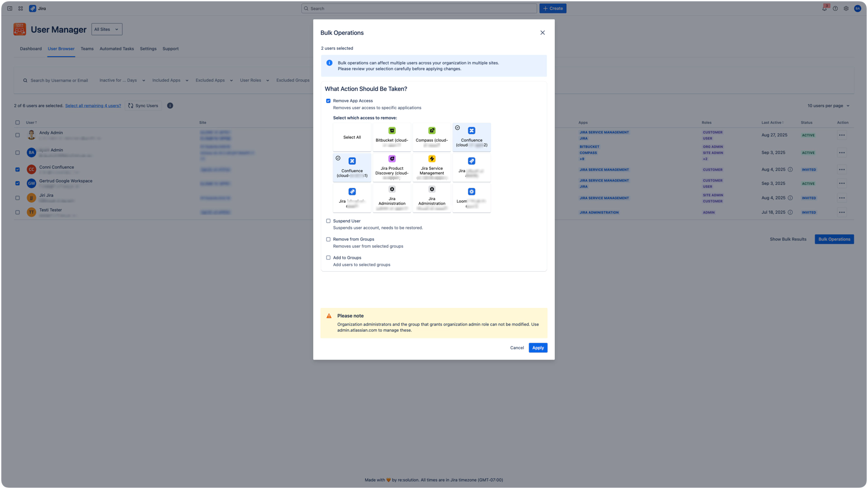868x489 pixels.
Task: Click Select all remaining 4 users link
Action: (x=93, y=106)
